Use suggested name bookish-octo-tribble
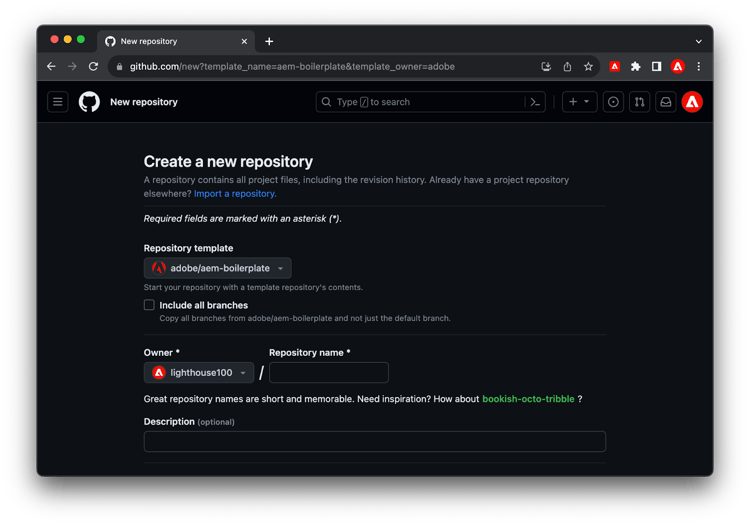The image size is (750, 525). [x=528, y=399]
